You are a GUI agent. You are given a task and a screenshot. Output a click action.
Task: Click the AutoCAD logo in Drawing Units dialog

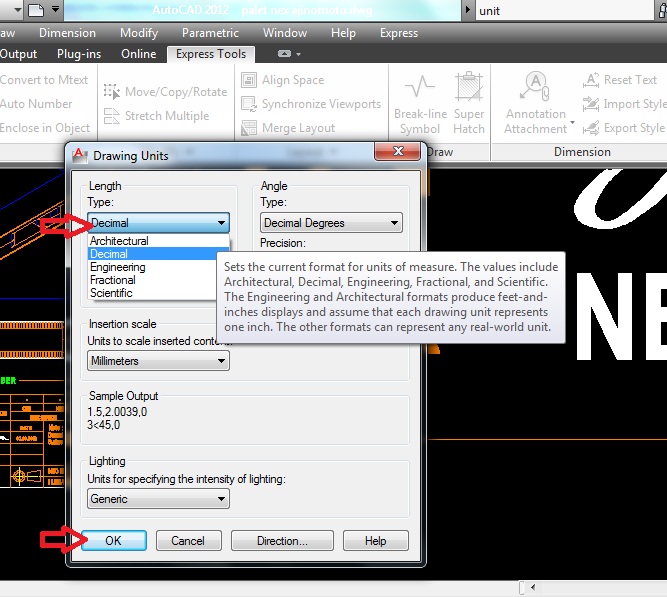point(80,155)
